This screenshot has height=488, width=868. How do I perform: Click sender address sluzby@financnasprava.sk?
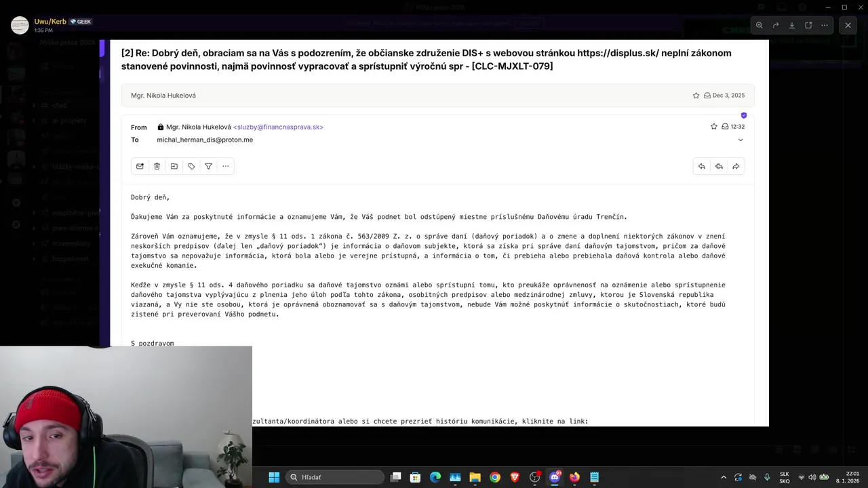(278, 127)
